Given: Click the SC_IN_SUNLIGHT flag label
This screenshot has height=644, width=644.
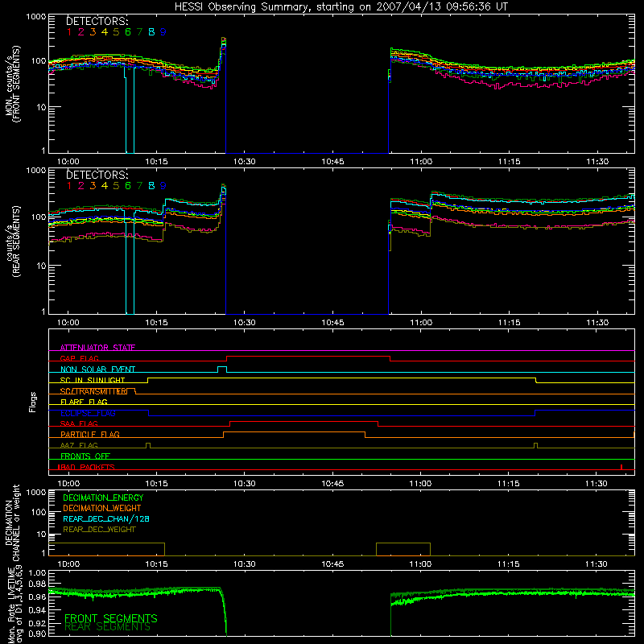Looking at the screenshot, I should pos(93,380).
